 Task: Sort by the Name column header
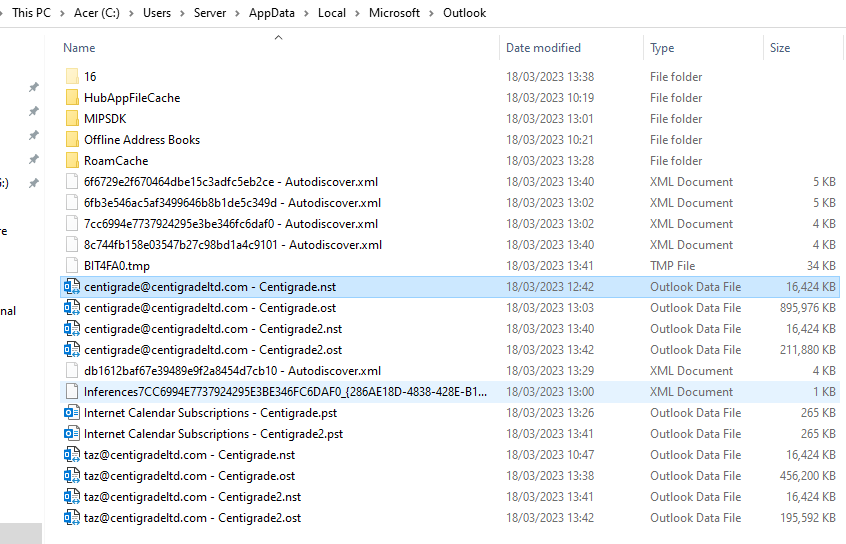79,48
